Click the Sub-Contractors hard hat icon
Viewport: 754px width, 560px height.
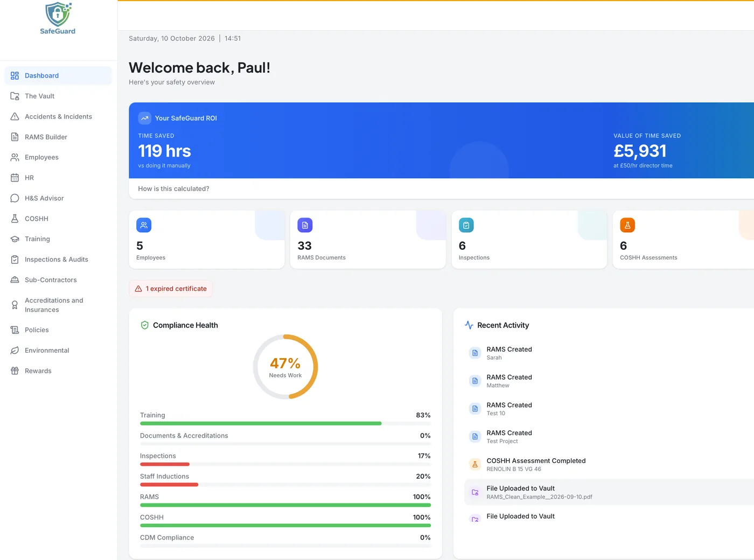pos(15,281)
